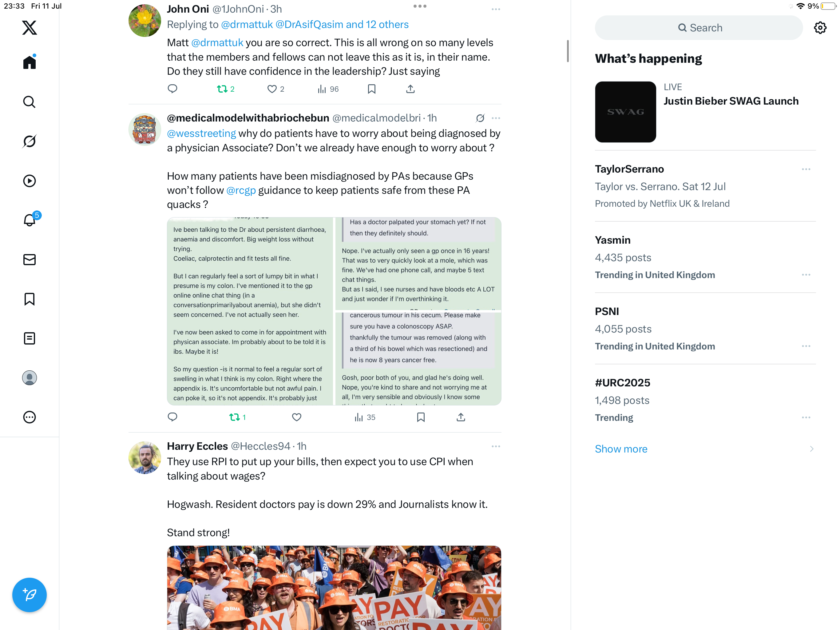Go to Home tab in sidebar
840x630 pixels.
[x=29, y=62]
